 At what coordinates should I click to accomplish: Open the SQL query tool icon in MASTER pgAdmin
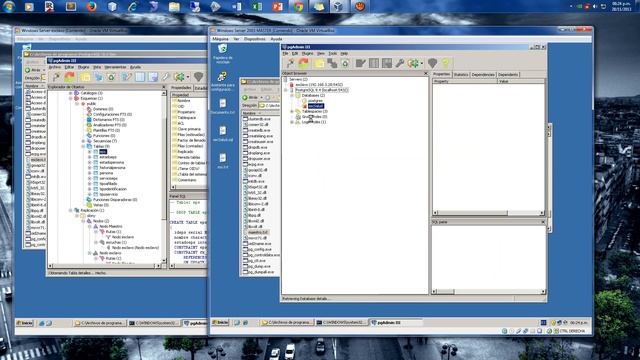click(360, 63)
